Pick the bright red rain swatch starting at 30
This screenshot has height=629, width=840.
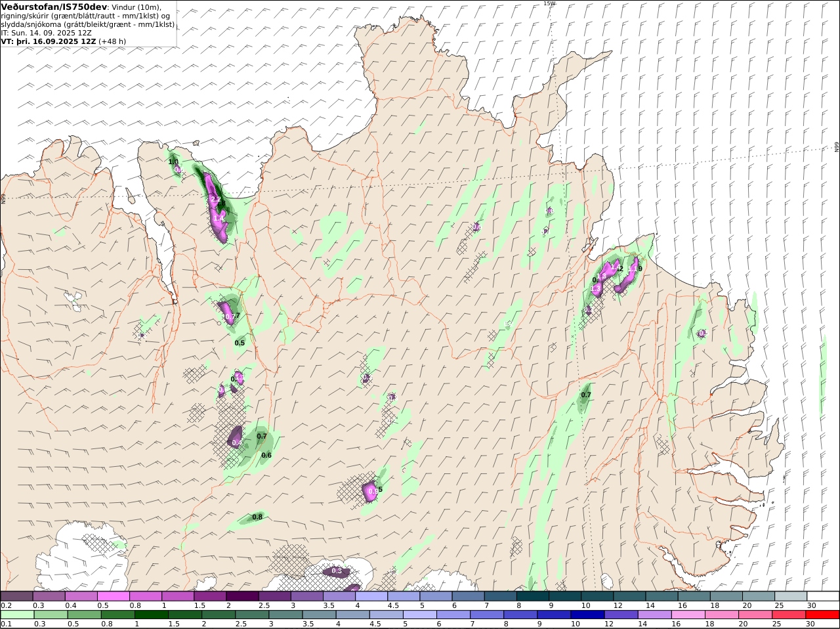tap(823, 615)
